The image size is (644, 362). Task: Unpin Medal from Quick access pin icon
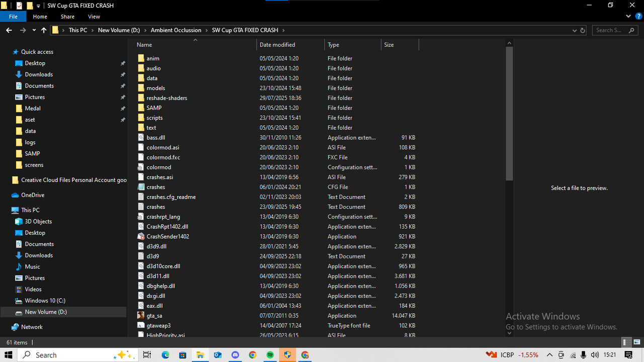(x=123, y=109)
